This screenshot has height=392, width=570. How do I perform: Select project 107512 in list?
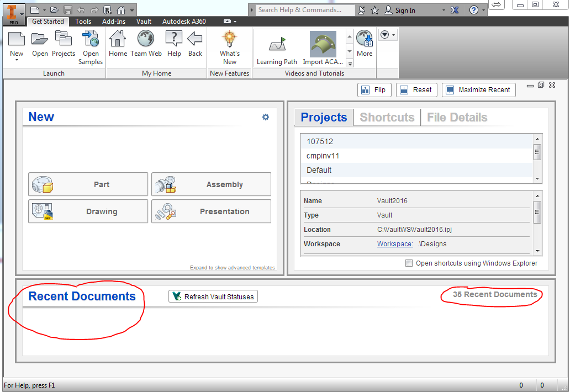[416, 141]
